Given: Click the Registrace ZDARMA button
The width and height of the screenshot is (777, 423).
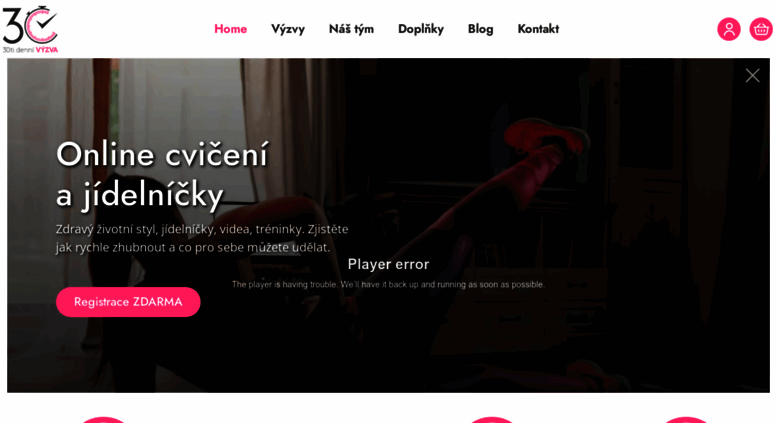Looking at the screenshot, I should point(128,302).
